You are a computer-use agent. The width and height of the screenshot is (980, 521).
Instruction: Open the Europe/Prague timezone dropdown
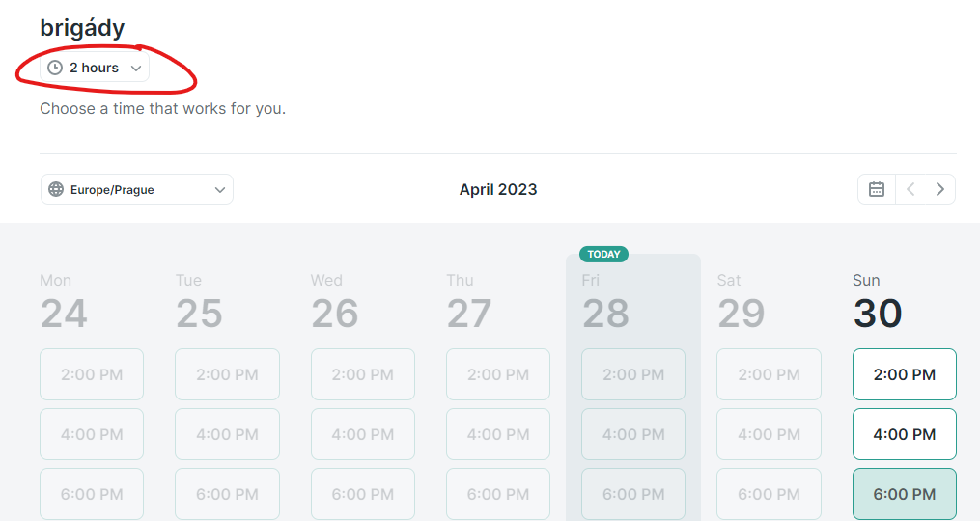coord(137,189)
